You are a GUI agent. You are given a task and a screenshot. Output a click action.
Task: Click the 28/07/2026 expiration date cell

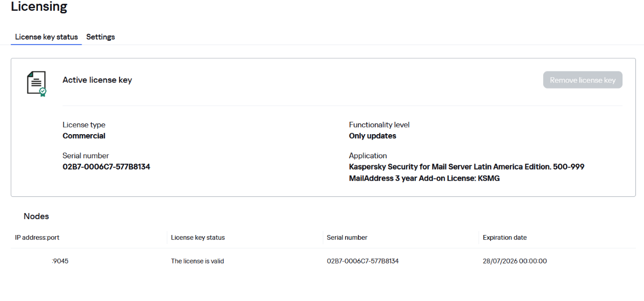(515, 261)
